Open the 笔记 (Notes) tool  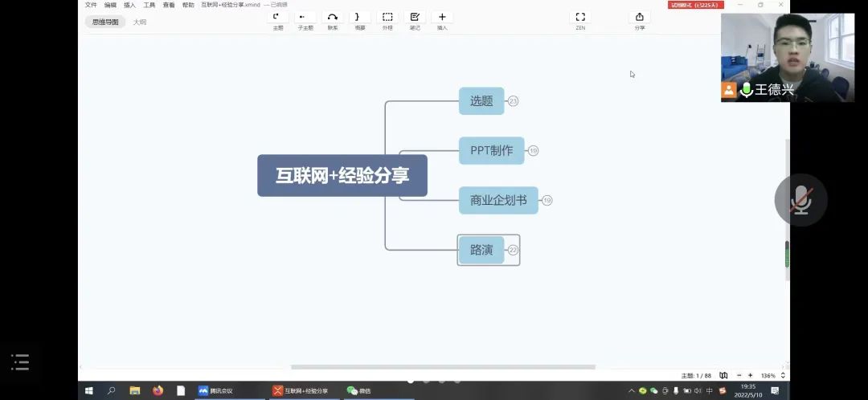pos(415,17)
